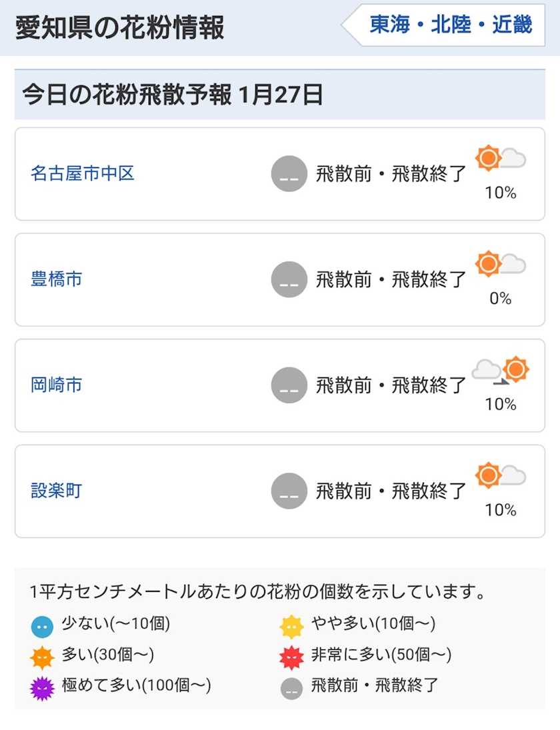
Task: Click the gray pollen icon for 岡崎市
Action: click(x=289, y=385)
